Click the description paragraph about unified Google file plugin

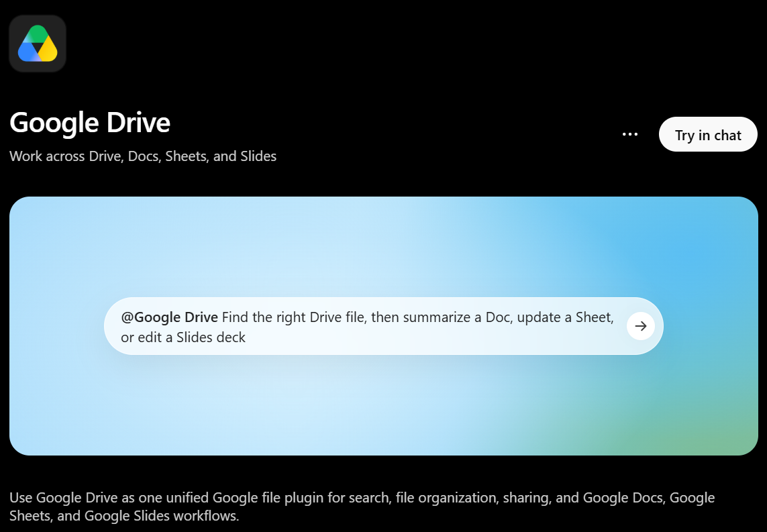click(362, 507)
